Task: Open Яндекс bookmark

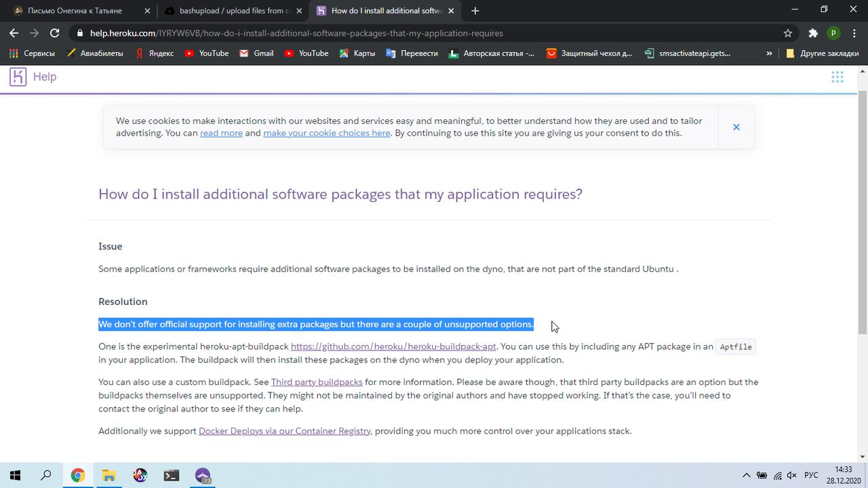Action: [154, 53]
